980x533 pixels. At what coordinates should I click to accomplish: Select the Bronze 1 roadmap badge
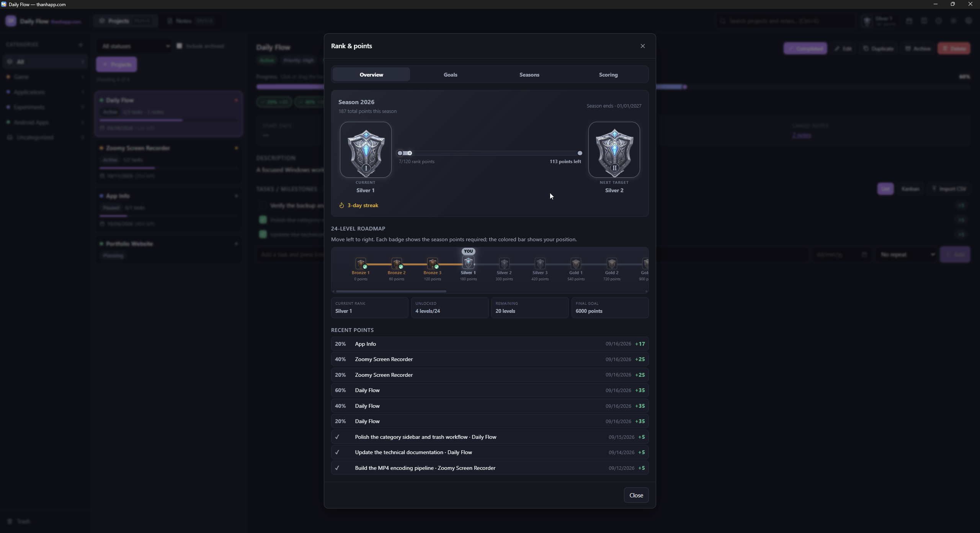(361, 263)
